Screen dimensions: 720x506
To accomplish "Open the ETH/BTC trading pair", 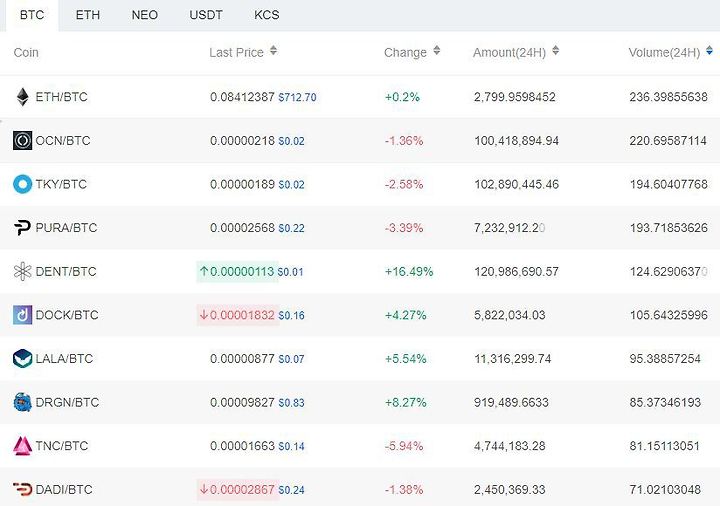I will 62,97.
